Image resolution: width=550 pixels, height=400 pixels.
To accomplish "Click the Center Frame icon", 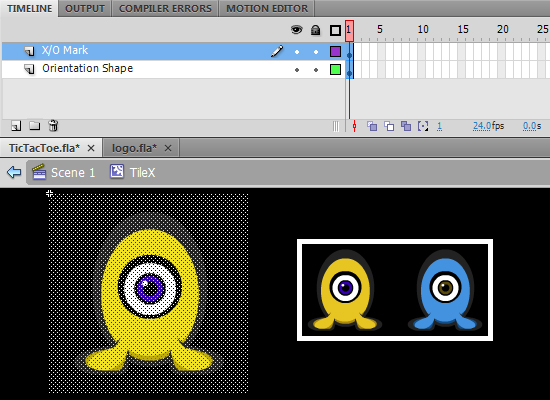I will tap(354, 126).
